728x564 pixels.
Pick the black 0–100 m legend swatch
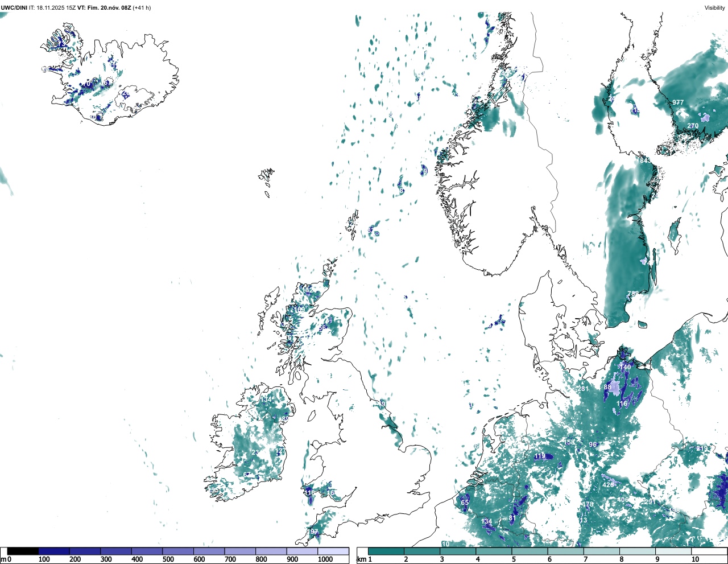coord(23,551)
